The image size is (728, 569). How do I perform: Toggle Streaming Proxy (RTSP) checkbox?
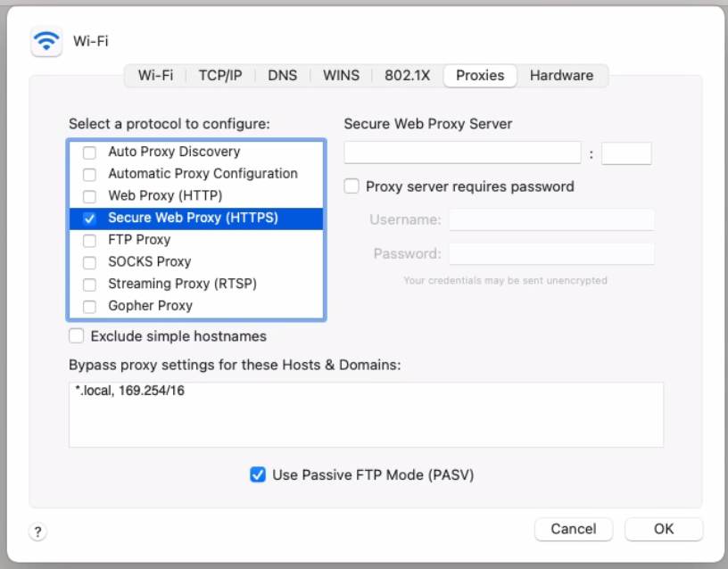(89, 284)
